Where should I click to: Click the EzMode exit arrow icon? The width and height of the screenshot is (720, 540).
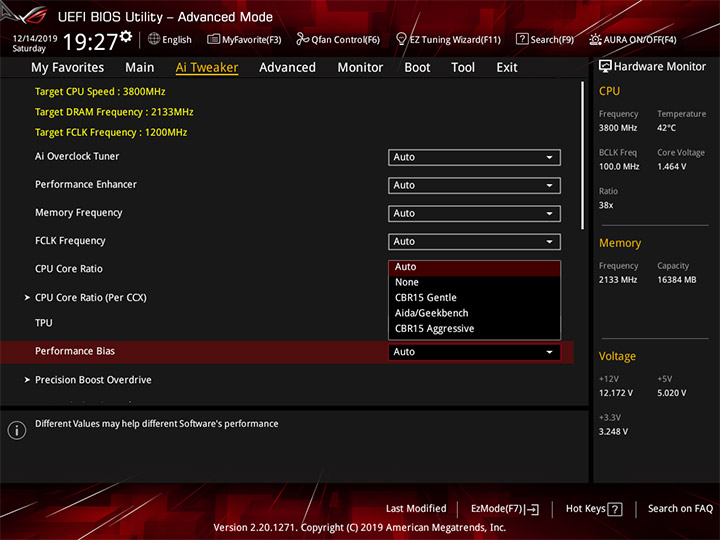tap(532, 509)
